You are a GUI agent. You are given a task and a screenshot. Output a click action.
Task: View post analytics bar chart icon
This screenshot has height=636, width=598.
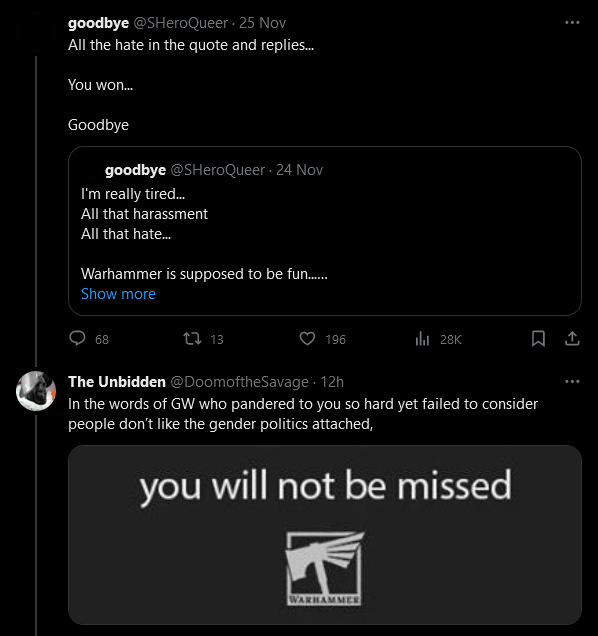pyautogui.click(x=422, y=338)
